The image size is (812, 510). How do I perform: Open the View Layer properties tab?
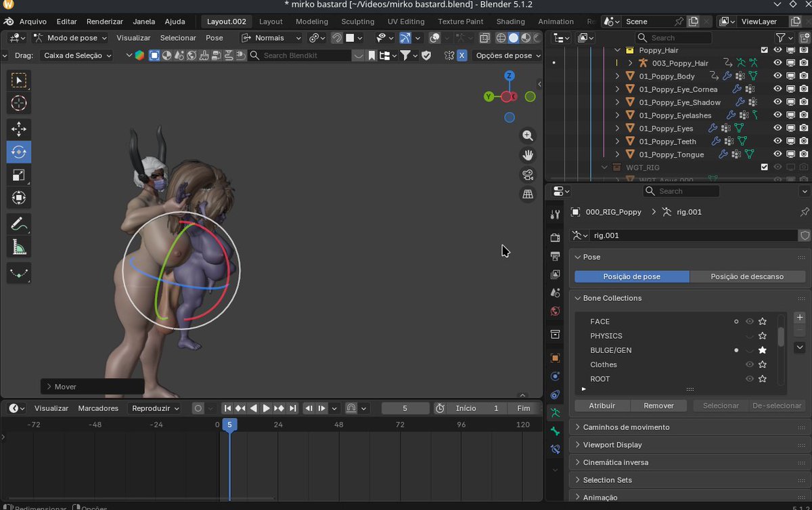(555, 274)
